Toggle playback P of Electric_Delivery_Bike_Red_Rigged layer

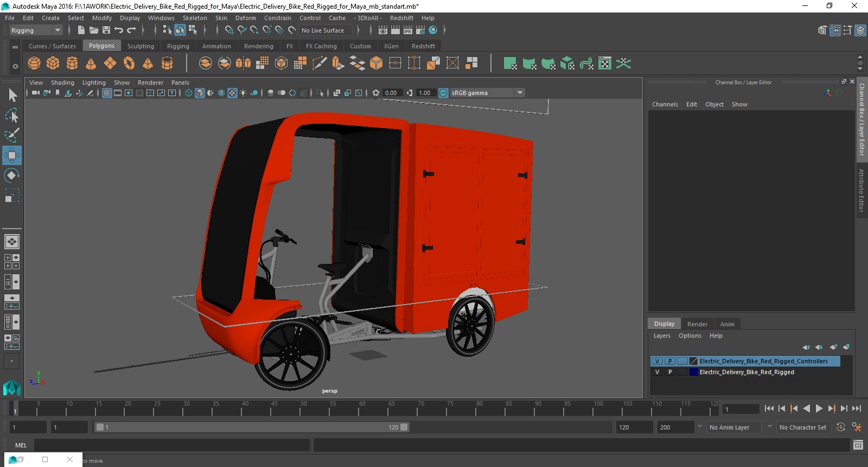click(670, 372)
